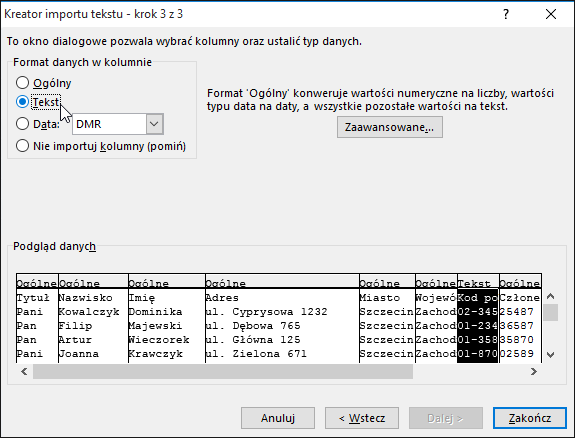Click the cell 'ul. Dębowa 765'
Viewport: 575px width, 438px height.
point(253,326)
